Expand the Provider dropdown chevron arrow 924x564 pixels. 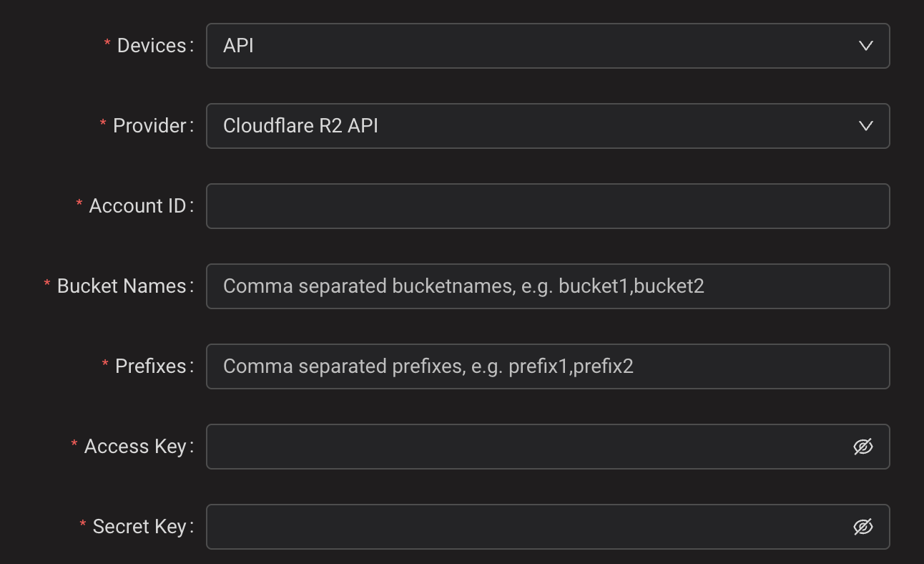click(x=865, y=126)
